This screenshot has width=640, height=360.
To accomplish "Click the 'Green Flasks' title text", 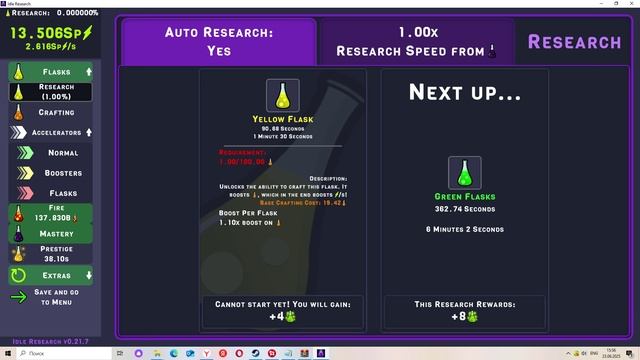I will click(465, 197).
